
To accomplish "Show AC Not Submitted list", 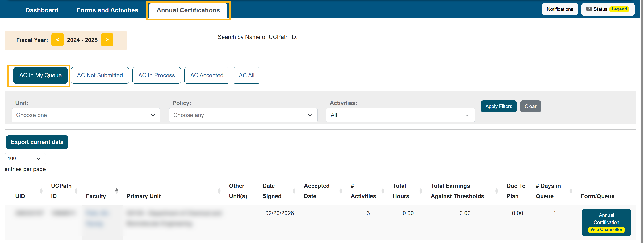I will 100,75.
